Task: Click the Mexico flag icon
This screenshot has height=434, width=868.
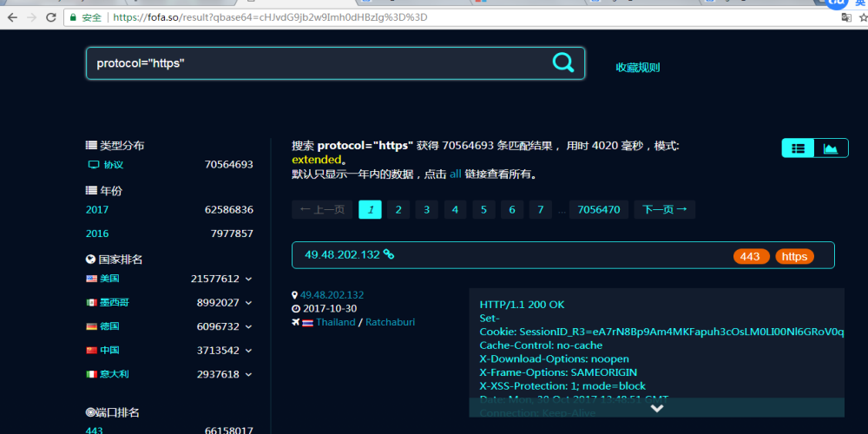Action: click(x=91, y=303)
